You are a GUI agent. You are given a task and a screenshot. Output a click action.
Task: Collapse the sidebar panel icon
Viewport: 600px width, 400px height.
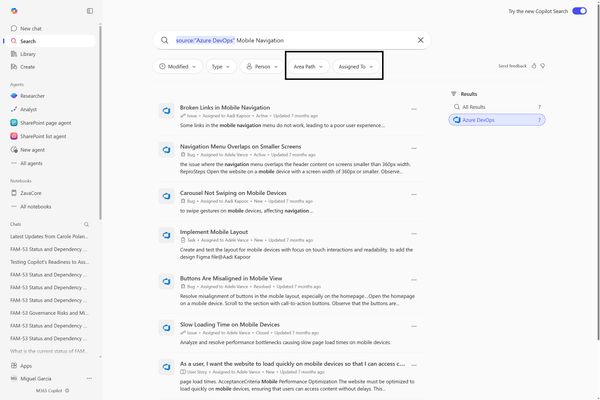tap(90, 11)
